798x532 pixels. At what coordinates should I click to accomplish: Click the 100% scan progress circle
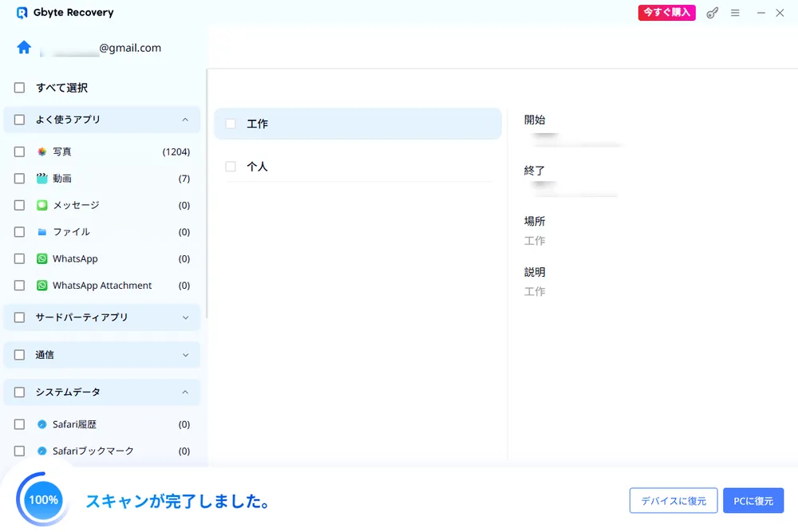pyautogui.click(x=42, y=499)
